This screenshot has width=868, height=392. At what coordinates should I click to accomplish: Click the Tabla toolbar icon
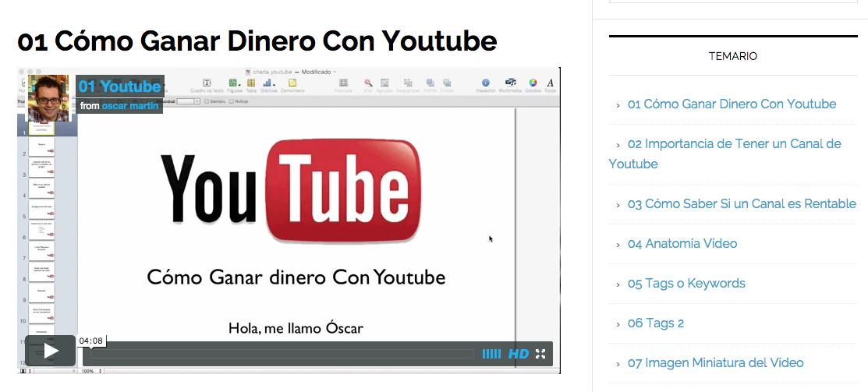click(x=251, y=83)
